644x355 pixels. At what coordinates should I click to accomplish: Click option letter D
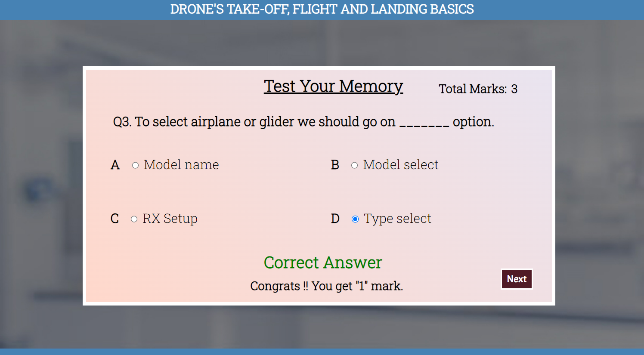(x=335, y=219)
